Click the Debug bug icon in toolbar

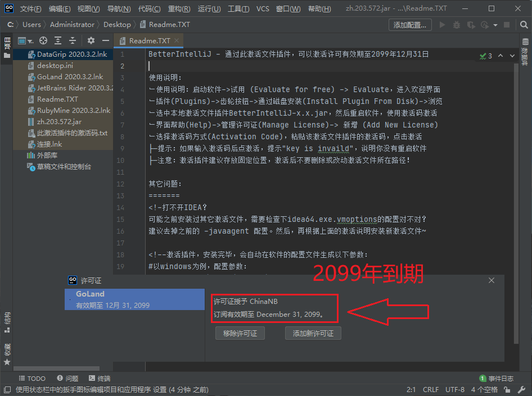point(457,25)
